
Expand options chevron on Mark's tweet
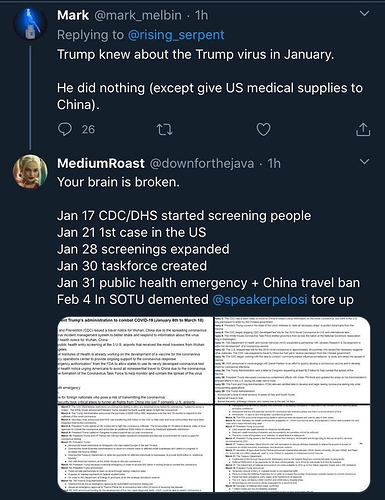(x=365, y=14)
